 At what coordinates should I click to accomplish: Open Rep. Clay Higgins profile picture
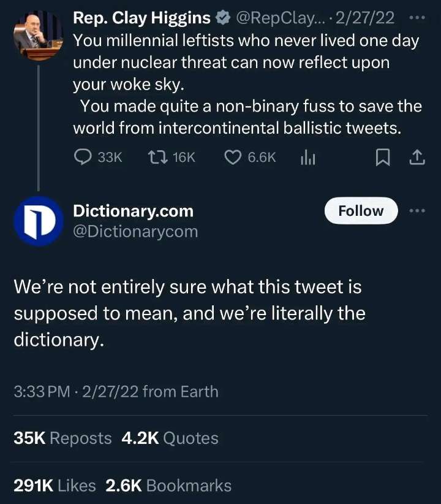point(38,36)
